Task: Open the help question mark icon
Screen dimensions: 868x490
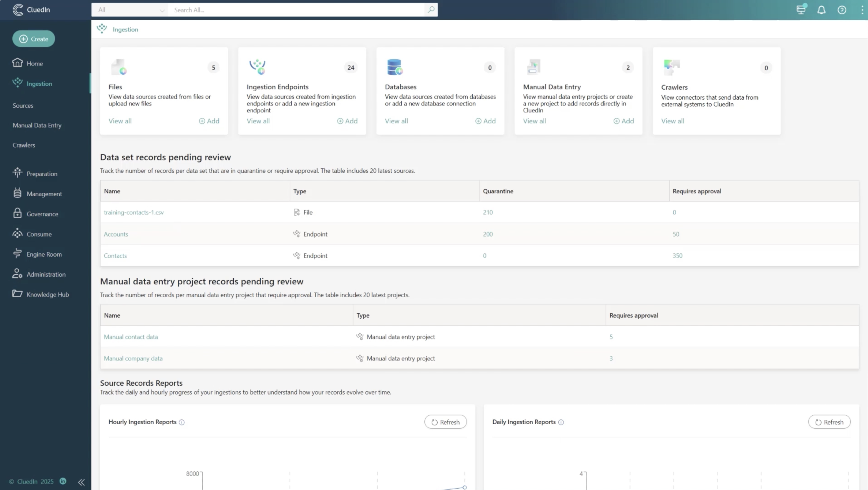Action: tap(842, 10)
